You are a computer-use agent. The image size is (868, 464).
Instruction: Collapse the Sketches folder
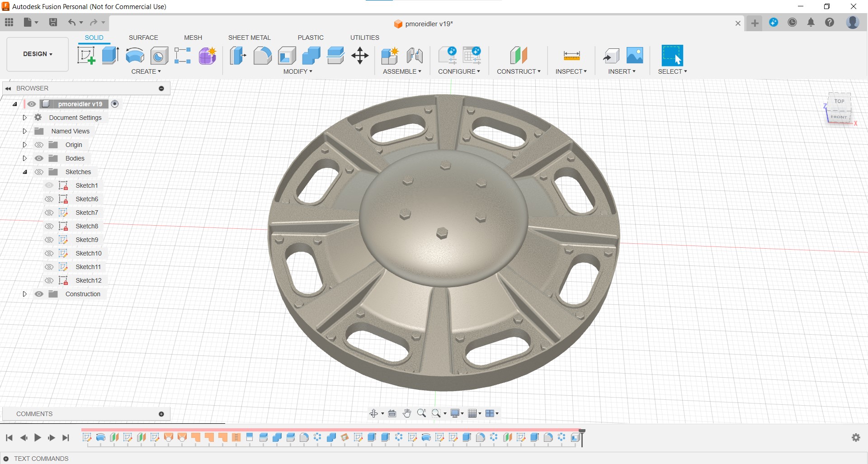25,172
